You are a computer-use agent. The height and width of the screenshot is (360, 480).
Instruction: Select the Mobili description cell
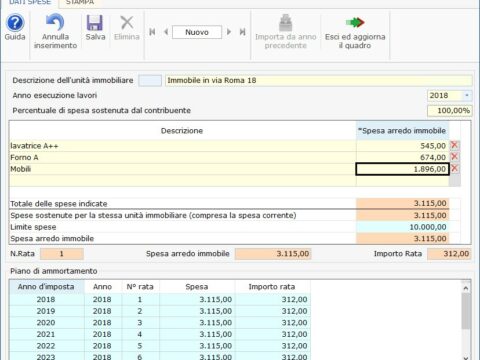click(183, 169)
